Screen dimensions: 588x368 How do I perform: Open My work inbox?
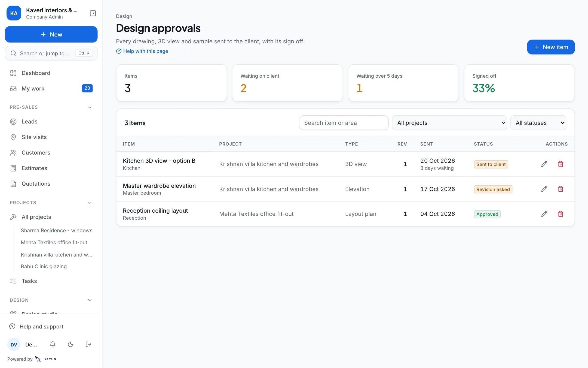pos(51,89)
